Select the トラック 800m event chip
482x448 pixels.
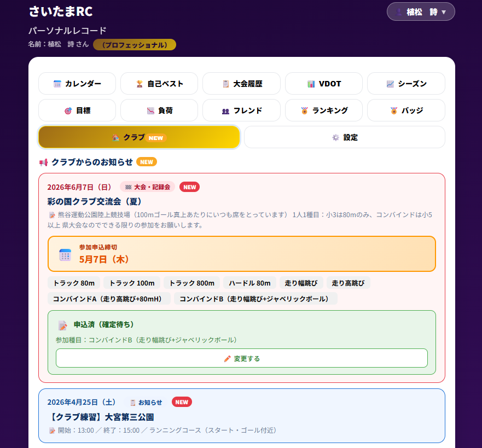tap(192, 283)
